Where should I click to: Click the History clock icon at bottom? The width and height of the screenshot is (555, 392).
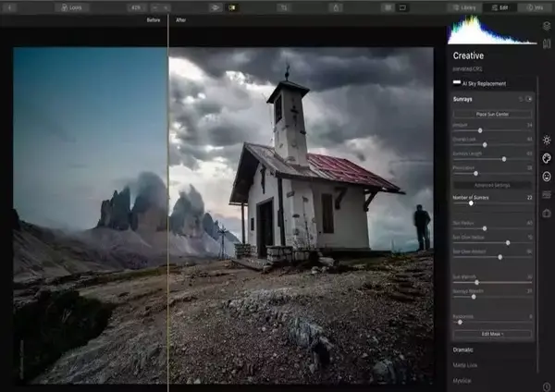pos(547,386)
